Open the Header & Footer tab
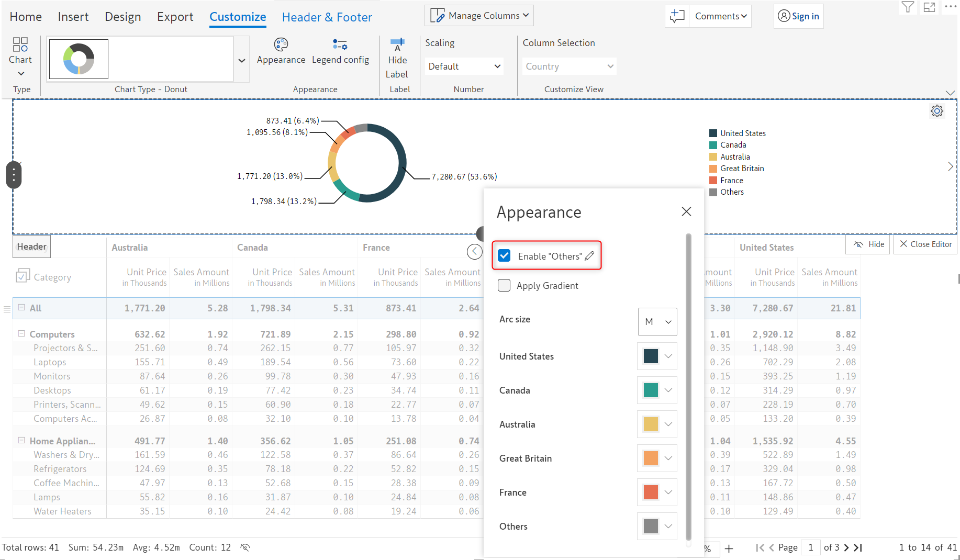The height and width of the screenshot is (560, 960). point(327,17)
